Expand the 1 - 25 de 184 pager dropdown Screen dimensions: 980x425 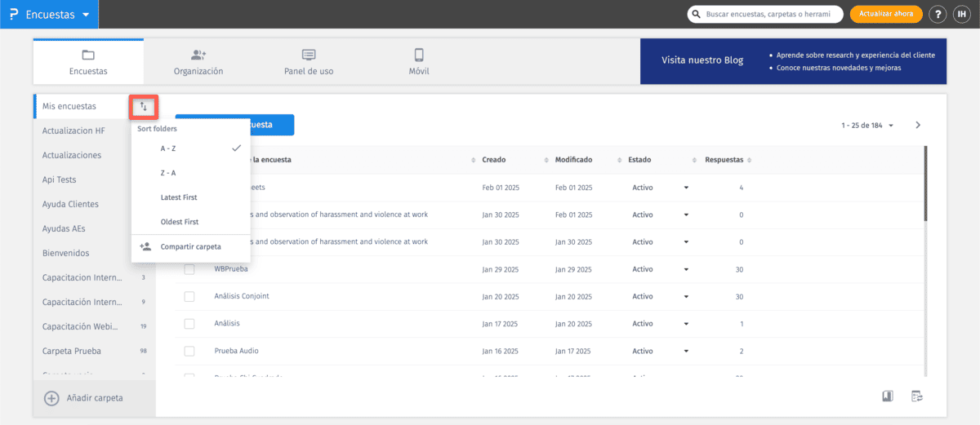(867, 126)
